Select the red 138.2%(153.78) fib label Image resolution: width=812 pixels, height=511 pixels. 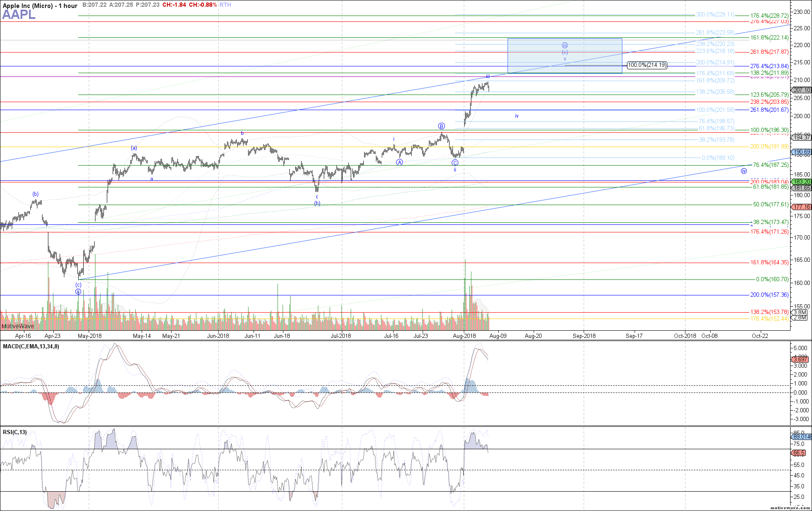pyautogui.click(x=770, y=312)
